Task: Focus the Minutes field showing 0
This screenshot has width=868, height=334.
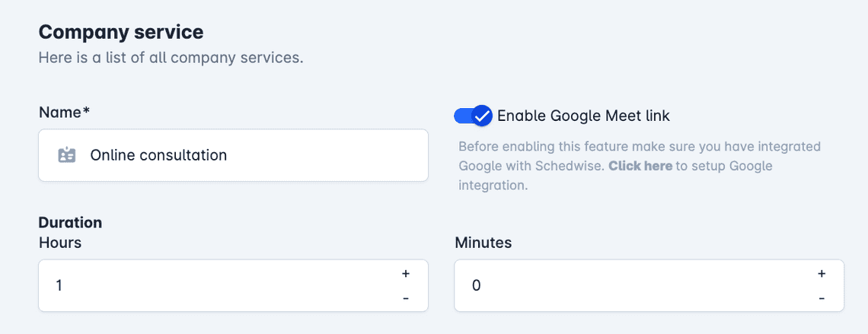Action: click(649, 285)
